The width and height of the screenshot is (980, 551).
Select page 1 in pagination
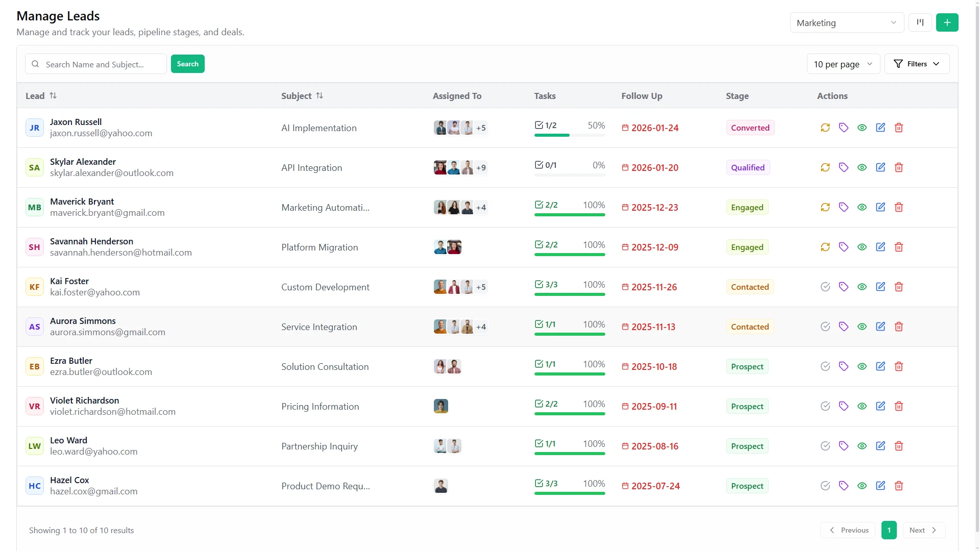889,530
